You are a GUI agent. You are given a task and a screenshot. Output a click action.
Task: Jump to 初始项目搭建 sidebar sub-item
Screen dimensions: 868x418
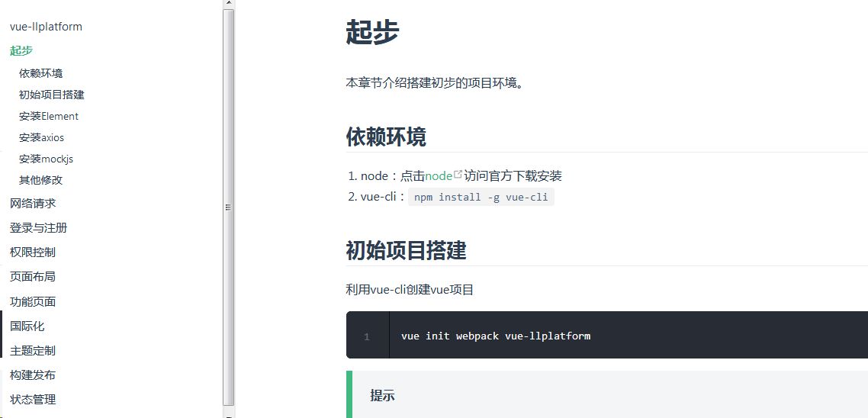coord(52,95)
